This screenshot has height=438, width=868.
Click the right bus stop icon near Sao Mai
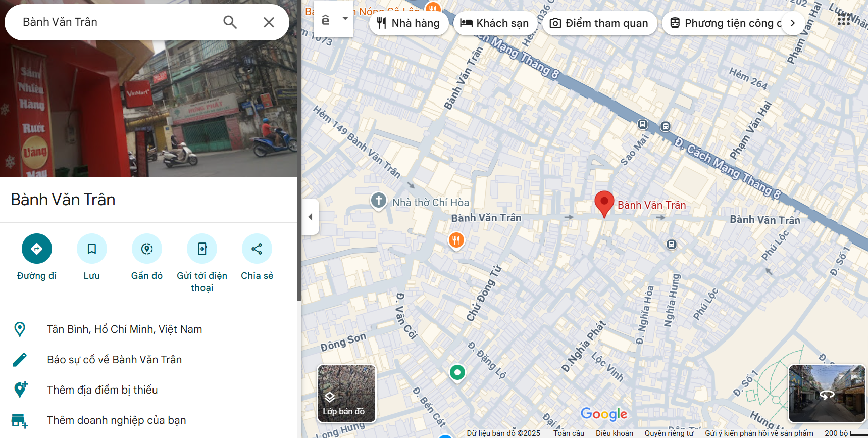coord(666,126)
